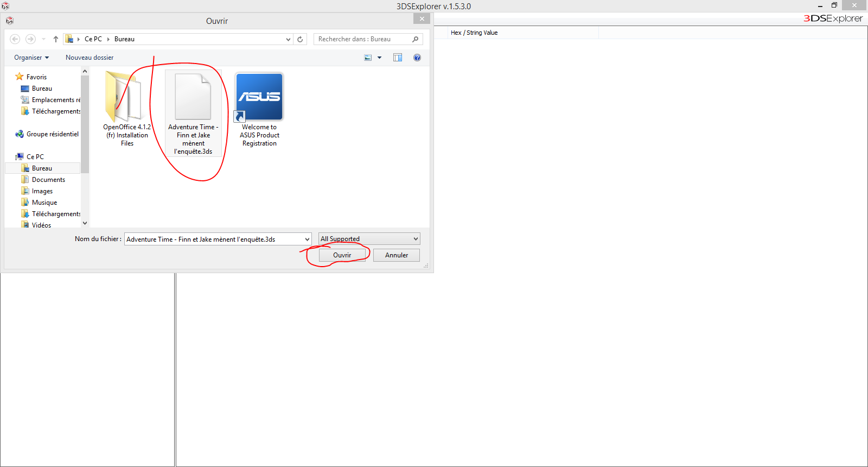Image resolution: width=868 pixels, height=467 pixels.
Task: Refresh the Bureau folder view
Action: click(300, 39)
